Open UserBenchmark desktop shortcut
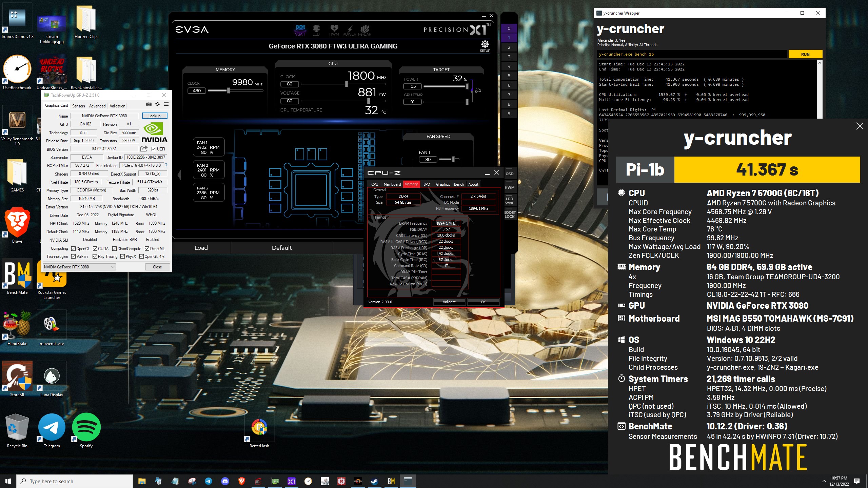Image resolution: width=868 pixels, height=488 pixels. (x=17, y=72)
